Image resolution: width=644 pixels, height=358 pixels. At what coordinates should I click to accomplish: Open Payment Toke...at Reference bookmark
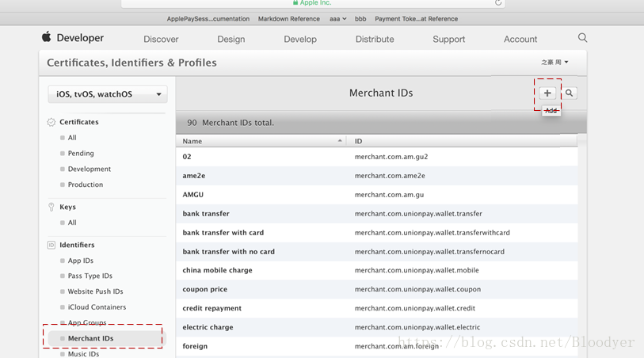click(416, 19)
